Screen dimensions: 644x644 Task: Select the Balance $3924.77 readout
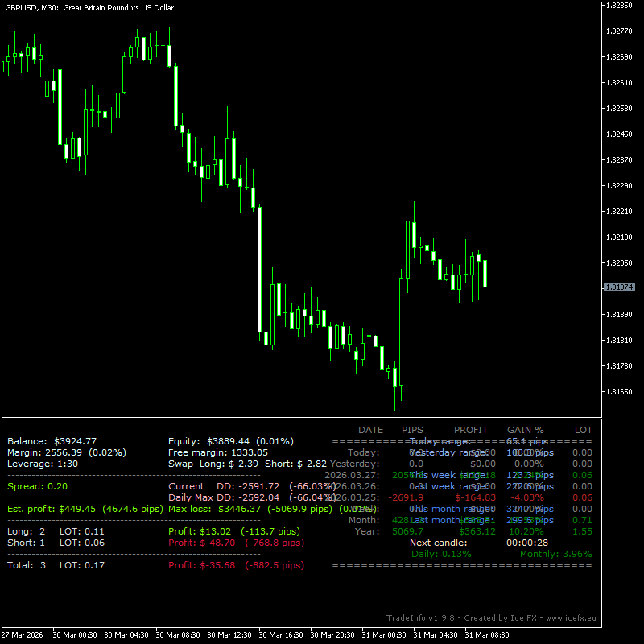click(52, 441)
